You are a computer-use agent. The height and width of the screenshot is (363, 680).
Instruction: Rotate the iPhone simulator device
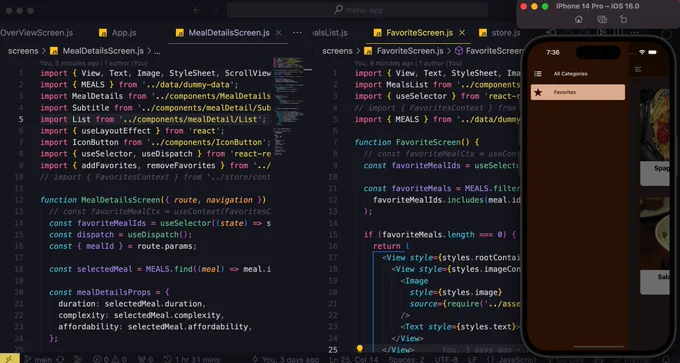[x=623, y=20]
